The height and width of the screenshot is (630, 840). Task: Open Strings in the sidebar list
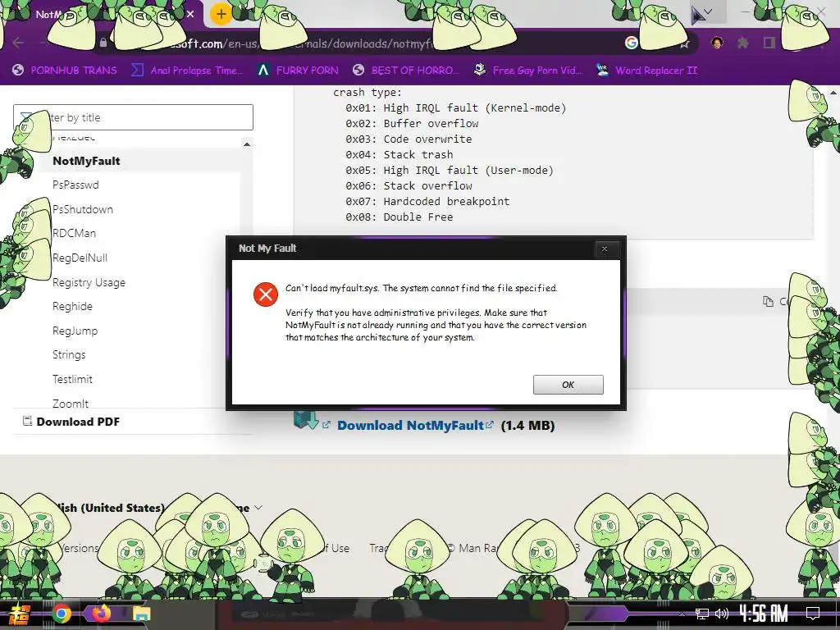pos(69,354)
